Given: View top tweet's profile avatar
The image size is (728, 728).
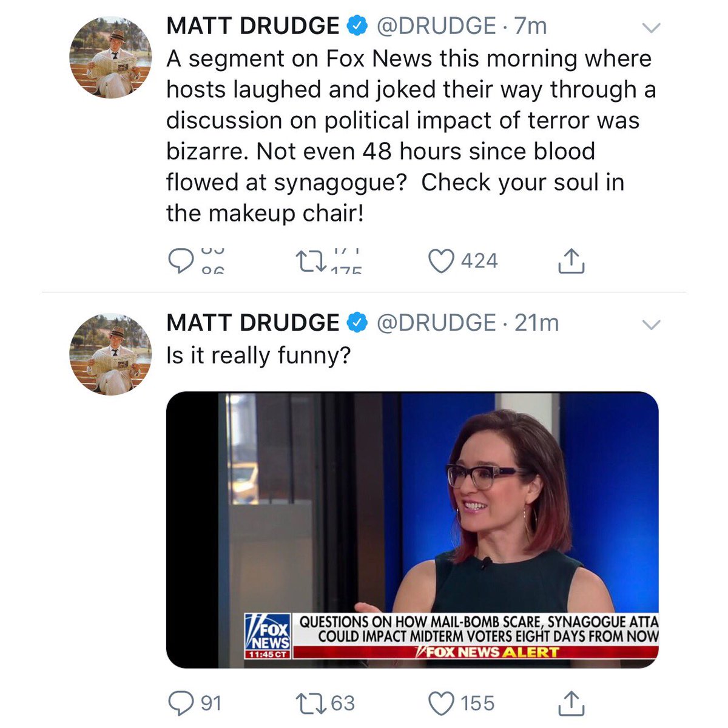Looking at the screenshot, I should (x=111, y=58).
